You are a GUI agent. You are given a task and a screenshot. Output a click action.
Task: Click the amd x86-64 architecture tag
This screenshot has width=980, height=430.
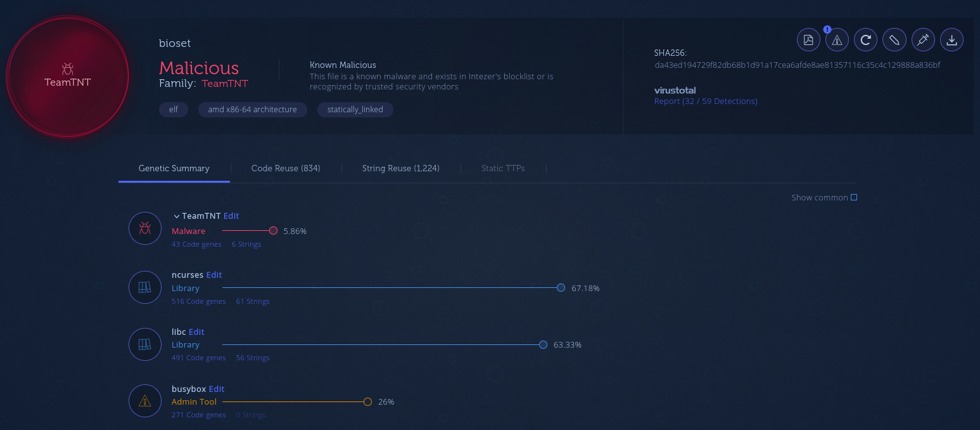click(253, 110)
